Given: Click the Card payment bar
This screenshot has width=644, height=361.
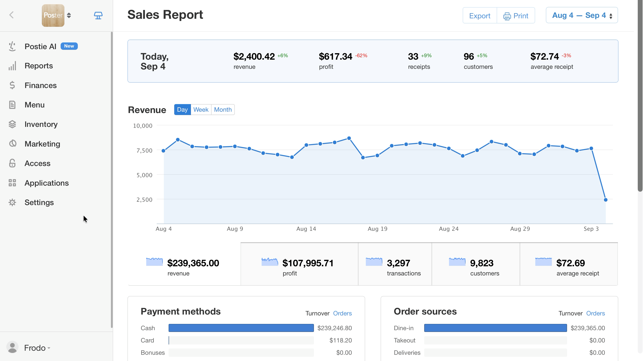Looking at the screenshot, I should click(x=241, y=340).
